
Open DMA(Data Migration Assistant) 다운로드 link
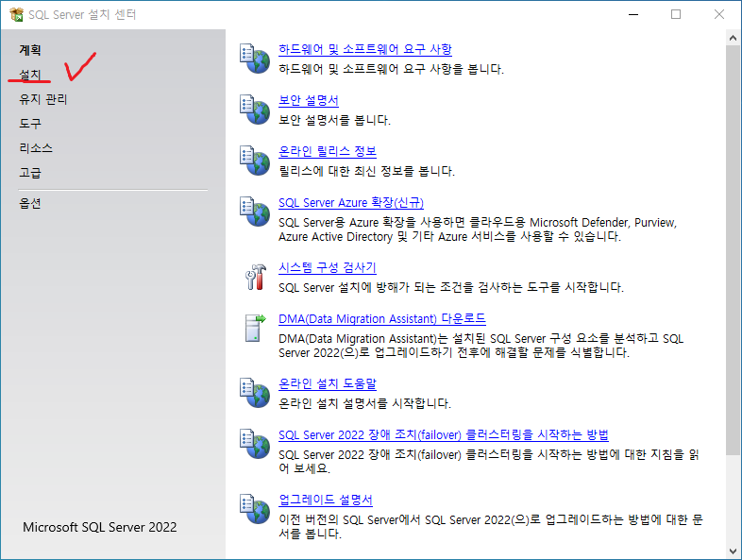pos(382,318)
